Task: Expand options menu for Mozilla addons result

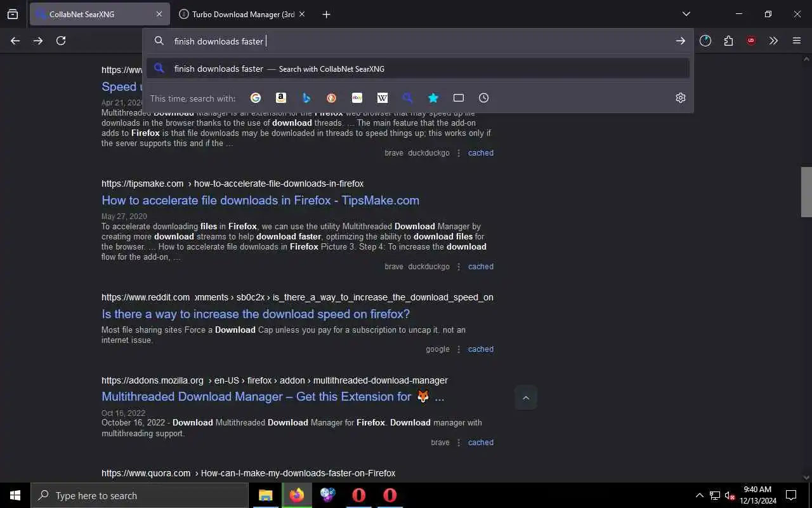Action: 459,443
